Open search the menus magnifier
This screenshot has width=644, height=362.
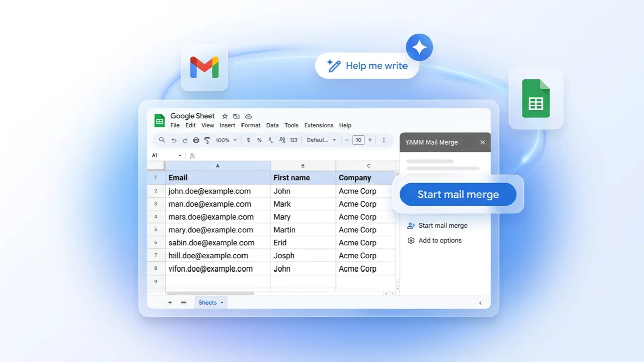[x=162, y=140]
